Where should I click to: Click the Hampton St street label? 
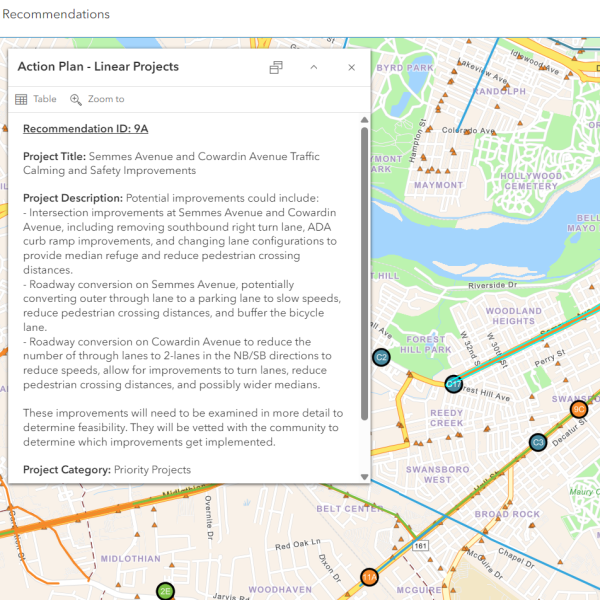coord(417,140)
